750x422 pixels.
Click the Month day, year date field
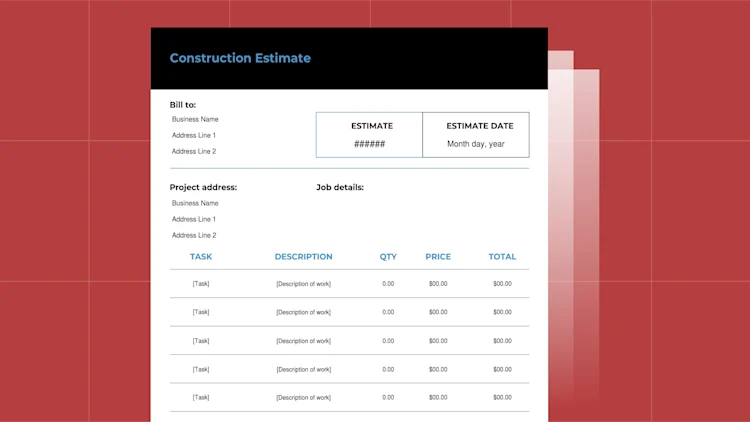pos(475,144)
